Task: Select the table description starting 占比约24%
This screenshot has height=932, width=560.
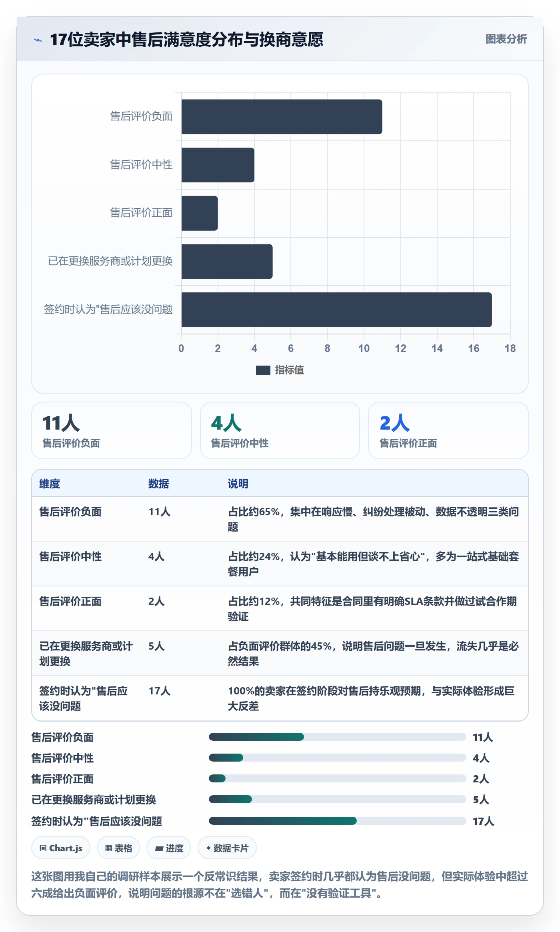Action: point(373,564)
